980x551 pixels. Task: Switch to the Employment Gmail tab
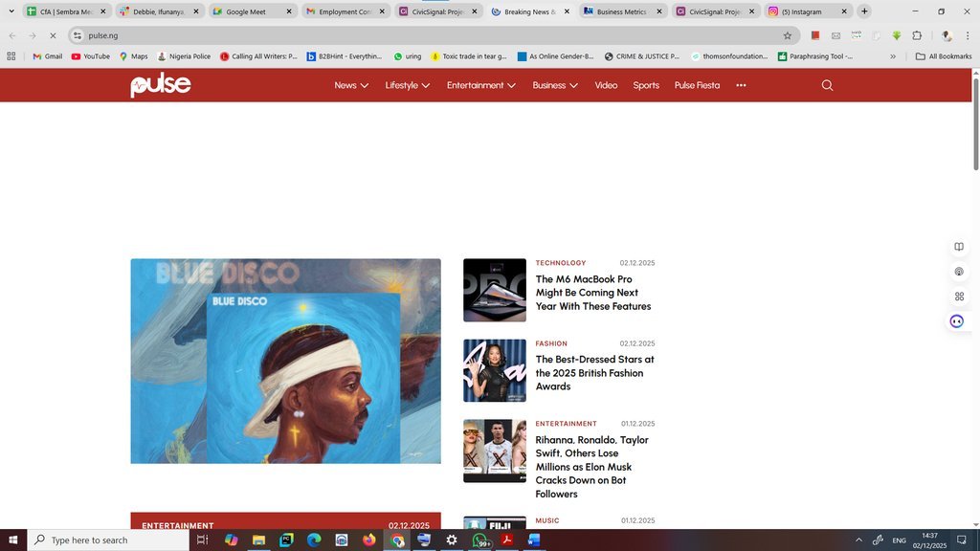tap(345, 11)
